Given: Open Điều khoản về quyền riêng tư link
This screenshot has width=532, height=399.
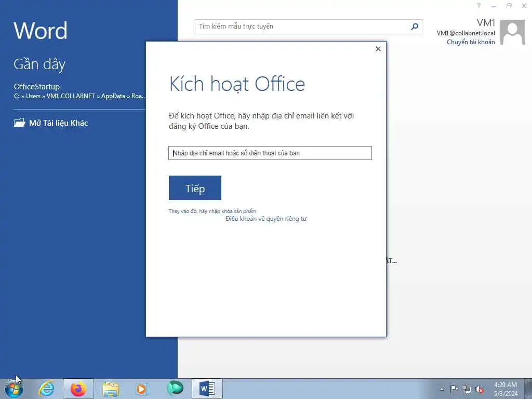Looking at the screenshot, I should pos(266,219).
